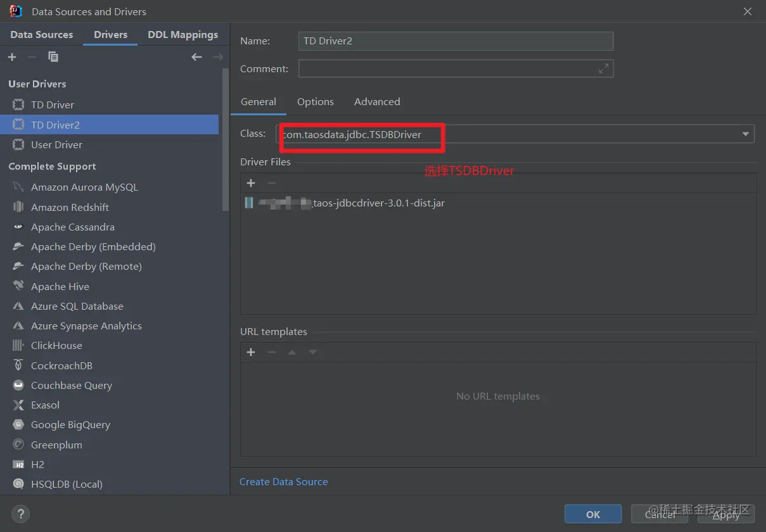
Task: Click the jar file icon in Driver Files
Action: click(x=249, y=203)
